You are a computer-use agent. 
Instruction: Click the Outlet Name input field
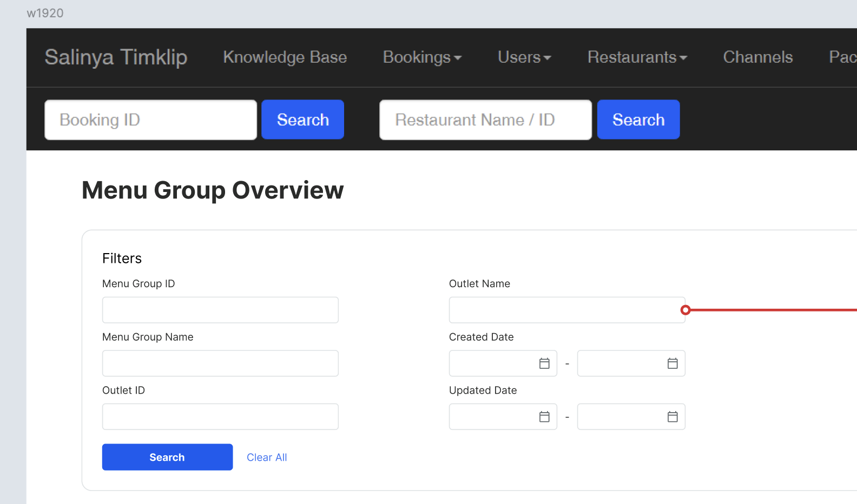pos(566,310)
